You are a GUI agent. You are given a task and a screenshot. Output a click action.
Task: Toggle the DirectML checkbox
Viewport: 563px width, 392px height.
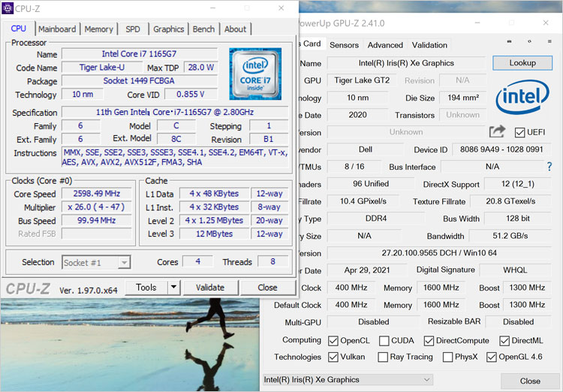click(504, 341)
